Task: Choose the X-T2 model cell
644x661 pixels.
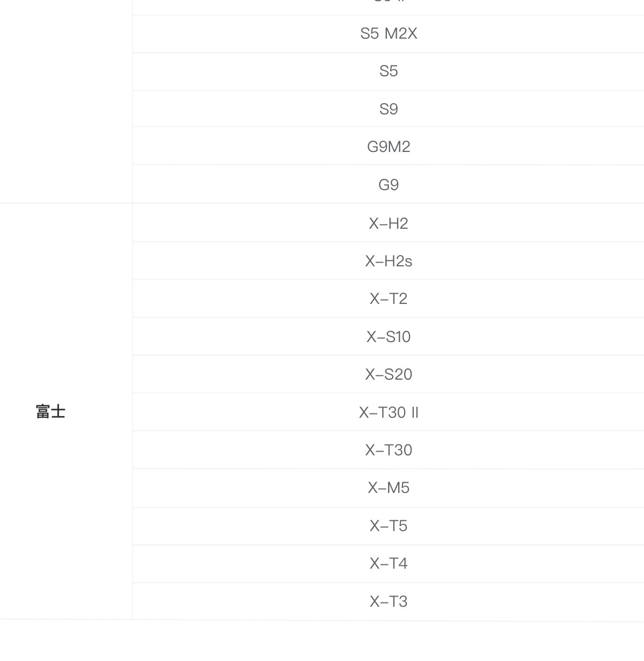Action: point(389,299)
